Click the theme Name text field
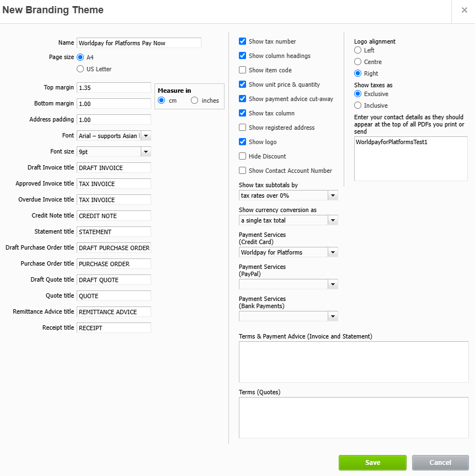The image size is (475, 476). (139, 43)
